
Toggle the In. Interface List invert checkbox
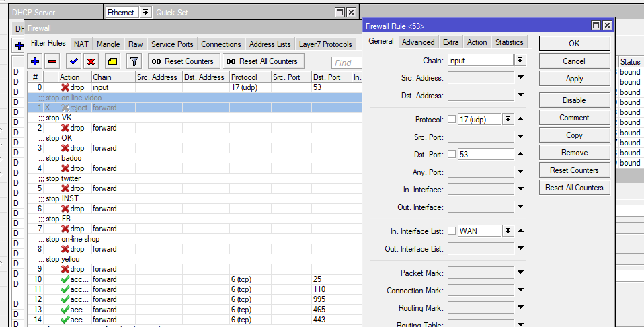[452, 231]
